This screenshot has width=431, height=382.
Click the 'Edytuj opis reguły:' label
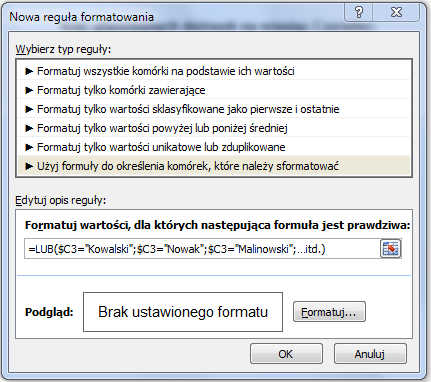[x=61, y=200]
